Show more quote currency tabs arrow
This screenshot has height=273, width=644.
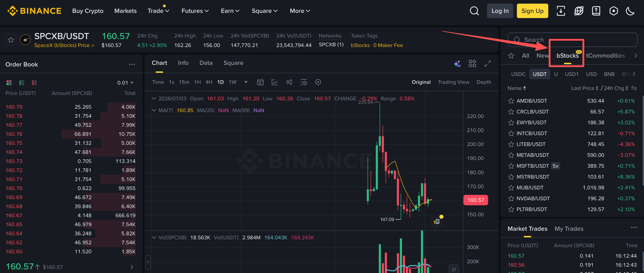[x=634, y=74]
